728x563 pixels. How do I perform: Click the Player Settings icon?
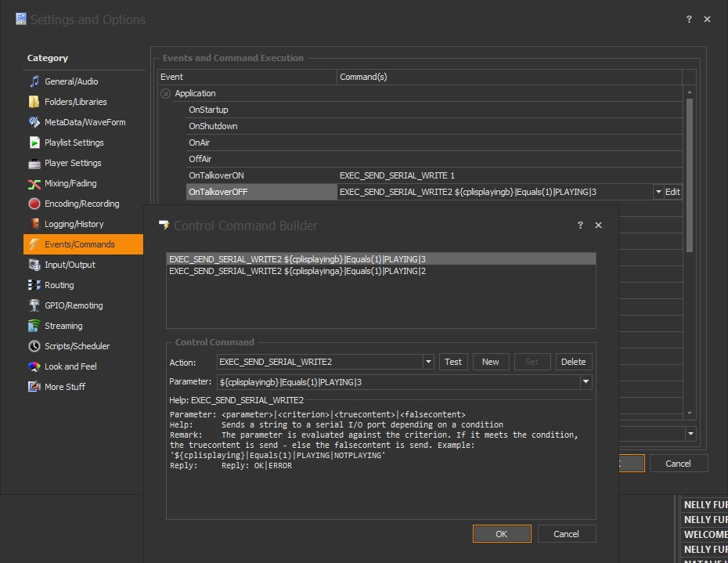point(34,163)
